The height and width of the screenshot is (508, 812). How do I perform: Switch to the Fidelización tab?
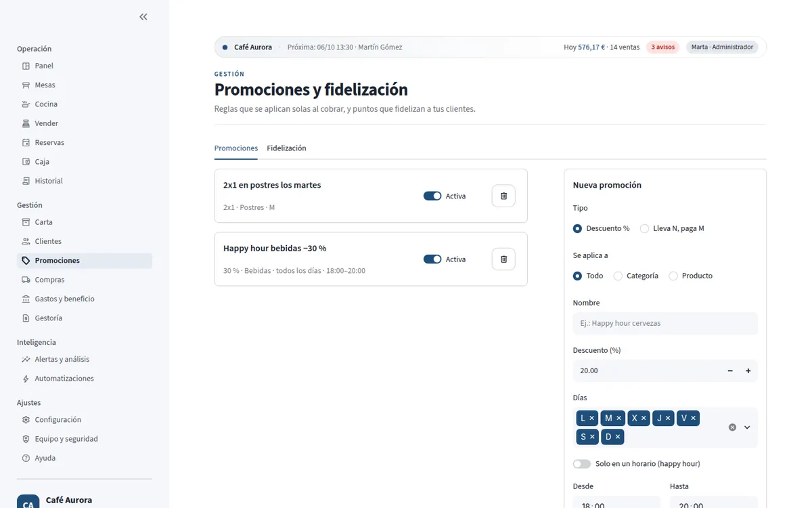tap(286, 148)
